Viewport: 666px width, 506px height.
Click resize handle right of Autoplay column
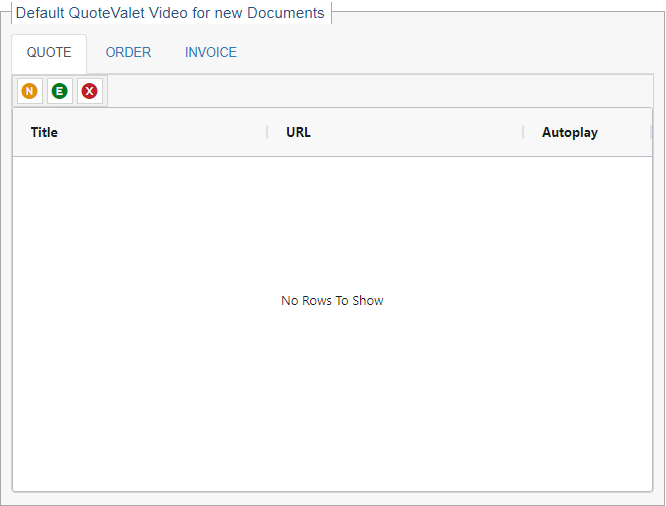click(x=650, y=132)
